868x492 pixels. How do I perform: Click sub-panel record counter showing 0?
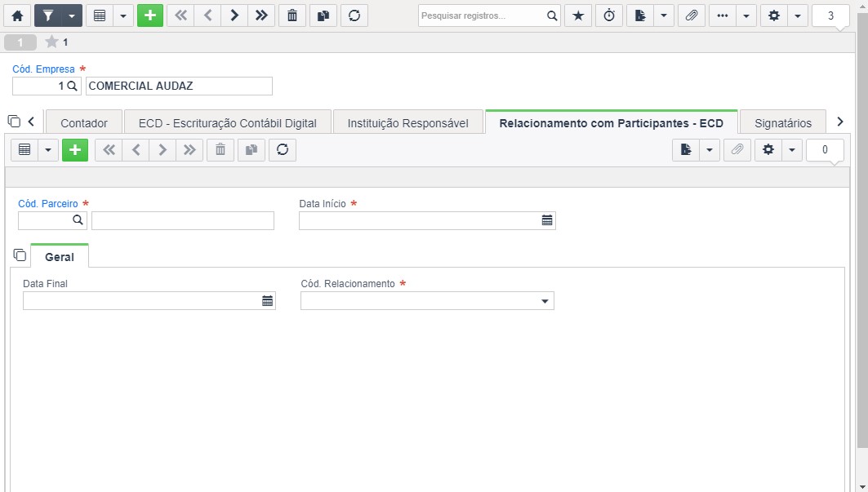(x=825, y=149)
